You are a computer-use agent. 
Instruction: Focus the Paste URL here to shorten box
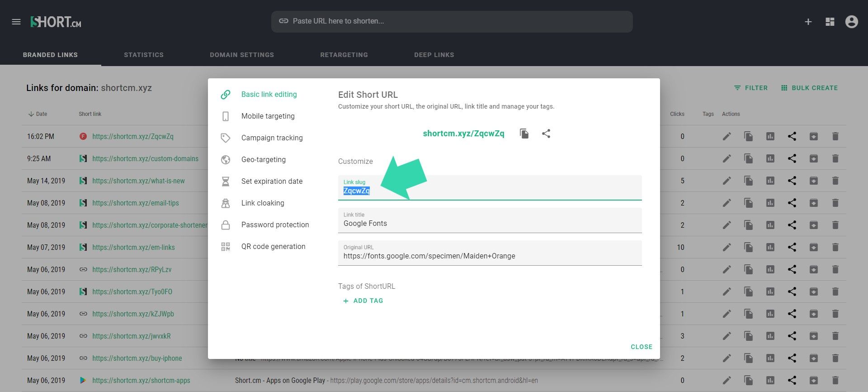(452, 21)
